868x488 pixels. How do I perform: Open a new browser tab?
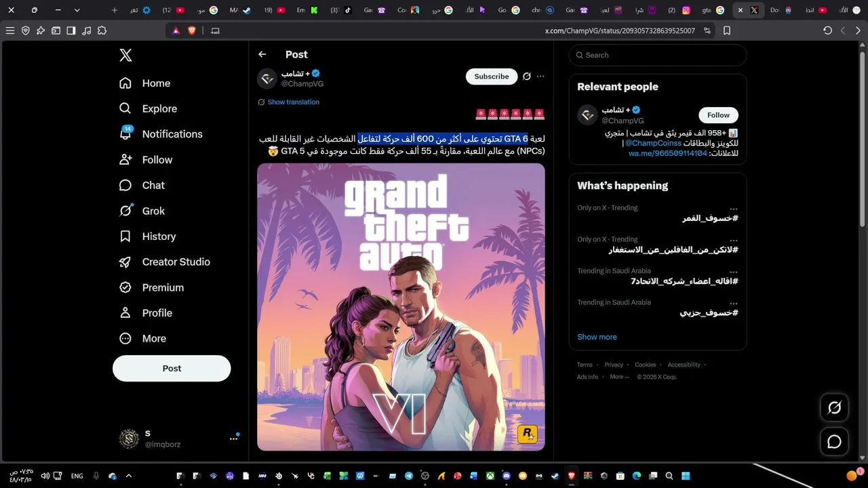(x=115, y=10)
